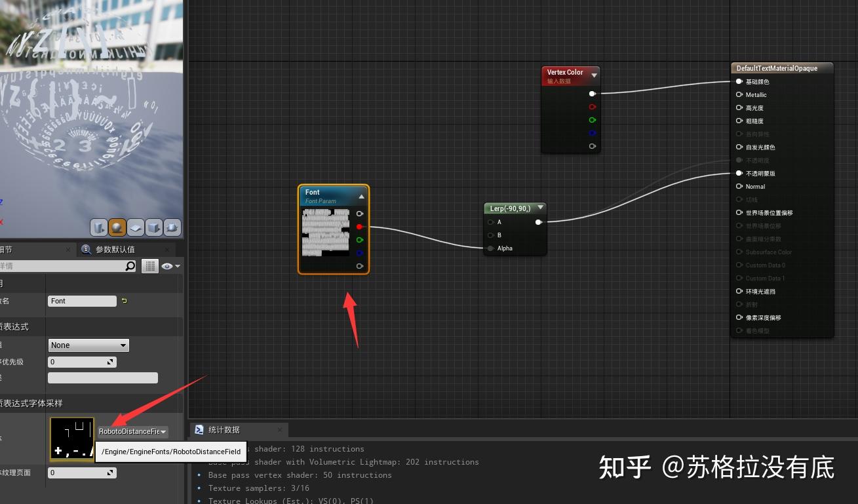Image resolution: width=858 pixels, height=504 pixels.
Task: Click the font texture thumbnail in the details panel
Action: [x=71, y=439]
